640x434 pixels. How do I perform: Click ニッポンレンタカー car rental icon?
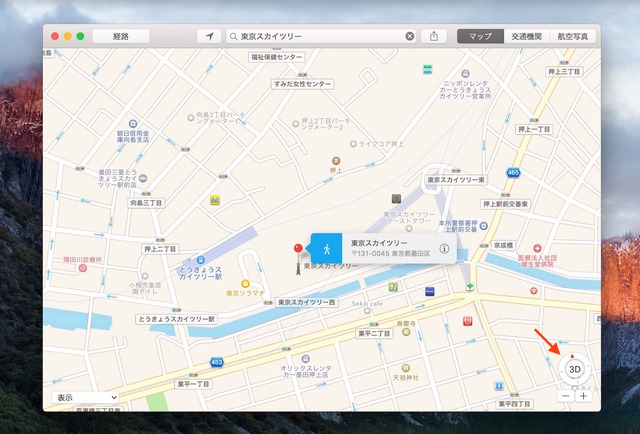[465, 74]
